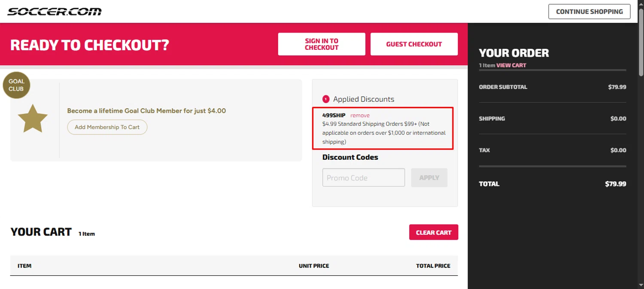644x289 pixels.
Task: Click the Goal Club membership offer text
Action: [146, 111]
